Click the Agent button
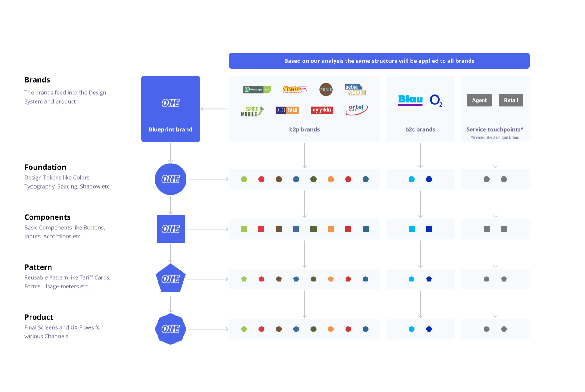Viewport: 585px width, 392px height. pyautogui.click(x=479, y=100)
